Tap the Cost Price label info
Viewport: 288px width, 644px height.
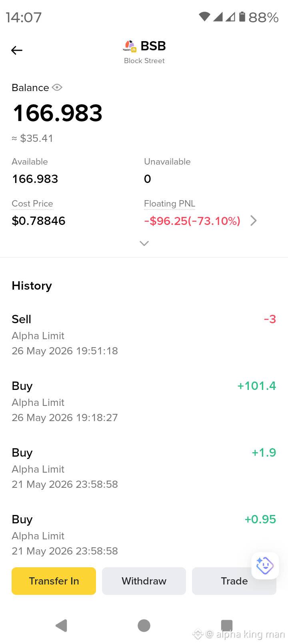(x=32, y=204)
